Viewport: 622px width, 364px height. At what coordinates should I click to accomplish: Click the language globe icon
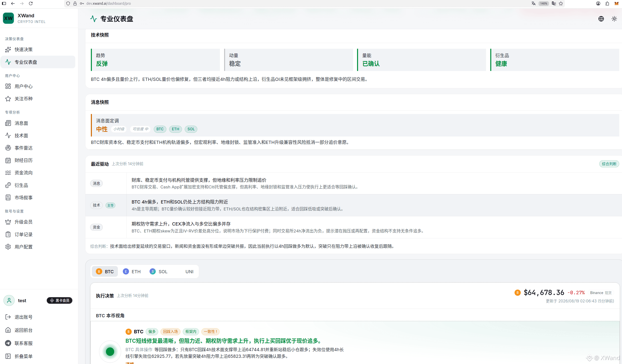601,19
